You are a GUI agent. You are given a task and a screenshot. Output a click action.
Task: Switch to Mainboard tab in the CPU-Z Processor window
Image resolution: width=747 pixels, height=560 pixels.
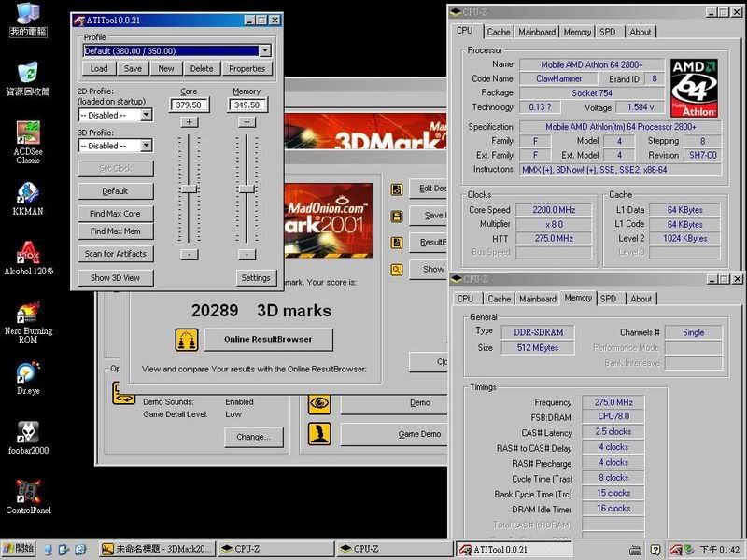537,32
